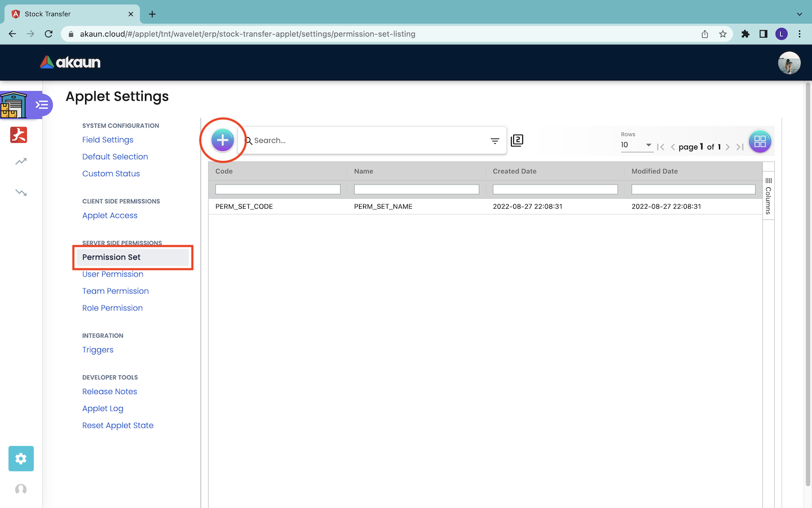Click the upward trend arrow icon
Image resolution: width=812 pixels, height=508 pixels.
pyautogui.click(x=21, y=162)
